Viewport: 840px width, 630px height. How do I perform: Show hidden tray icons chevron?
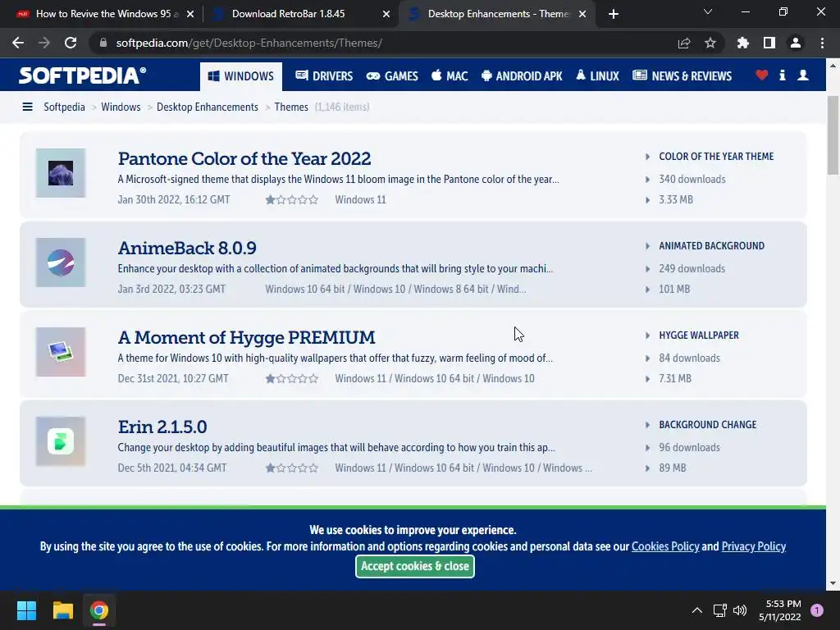tap(696, 610)
